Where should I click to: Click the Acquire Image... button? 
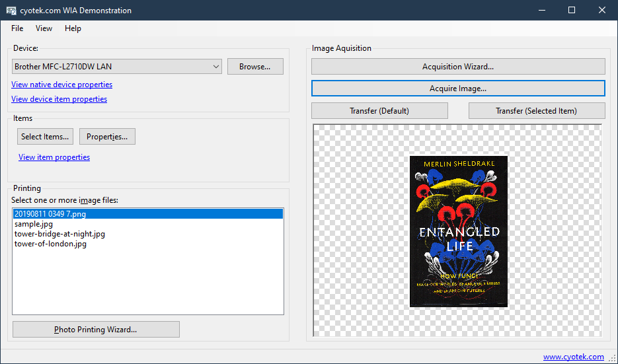pyautogui.click(x=458, y=89)
